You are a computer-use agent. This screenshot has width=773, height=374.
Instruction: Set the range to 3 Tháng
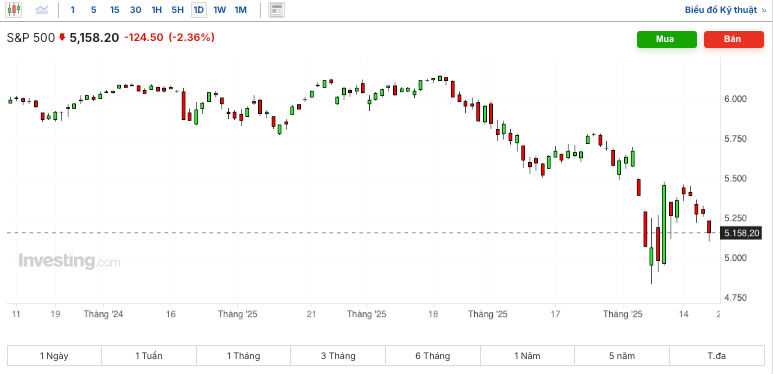338,356
